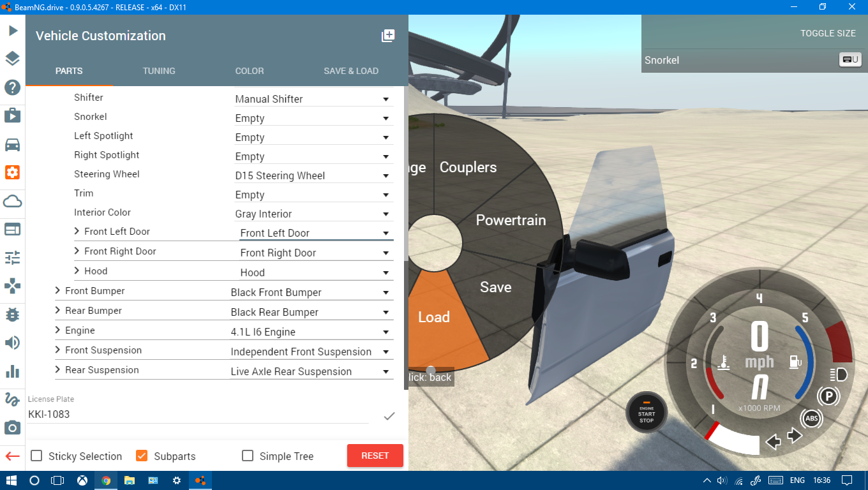Open the Rear Suspension dropdown
868x490 pixels.
pyautogui.click(x=311, y=371)
